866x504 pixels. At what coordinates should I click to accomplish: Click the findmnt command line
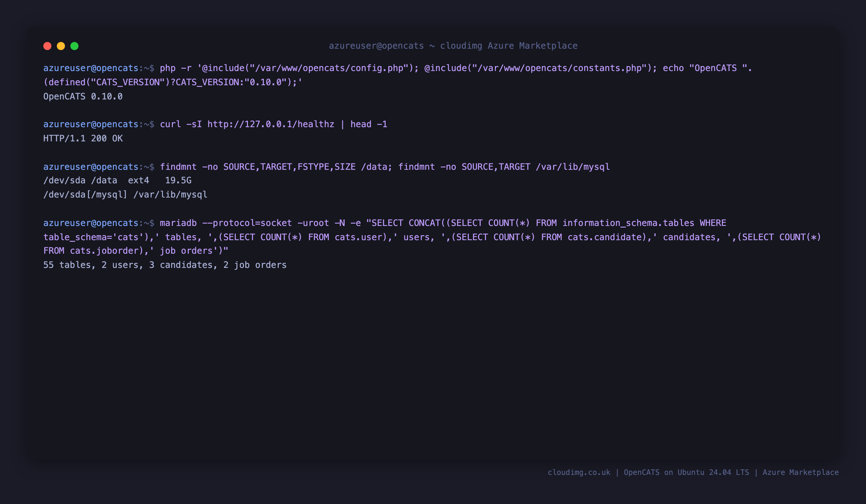326,167
